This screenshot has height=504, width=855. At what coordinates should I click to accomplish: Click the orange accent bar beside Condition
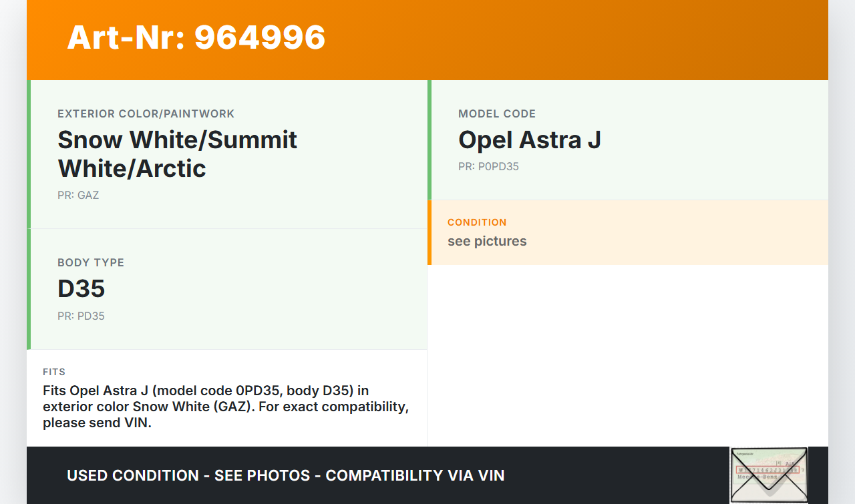(430, 232)
